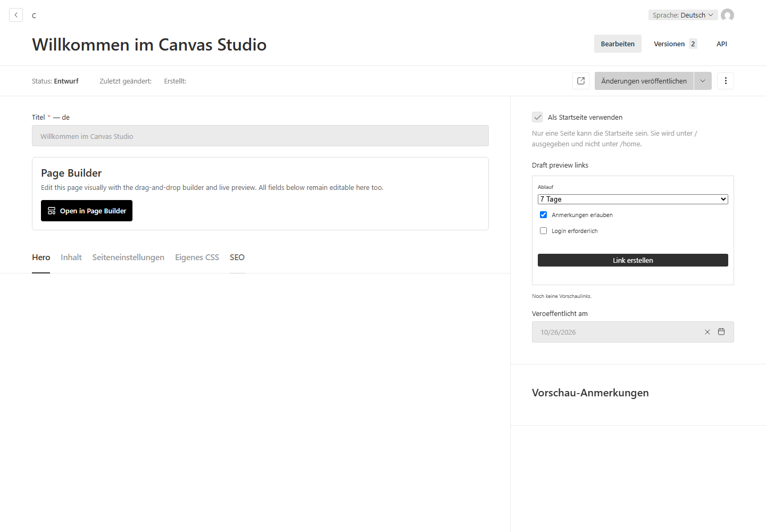This screenshot has width=766, height=532.
Task: Open page preview in a new tab icon
Action: 581,81
